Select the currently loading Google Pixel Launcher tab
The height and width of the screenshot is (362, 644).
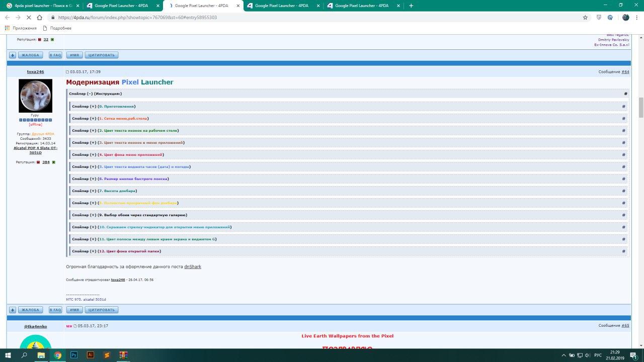click(203, 6)
